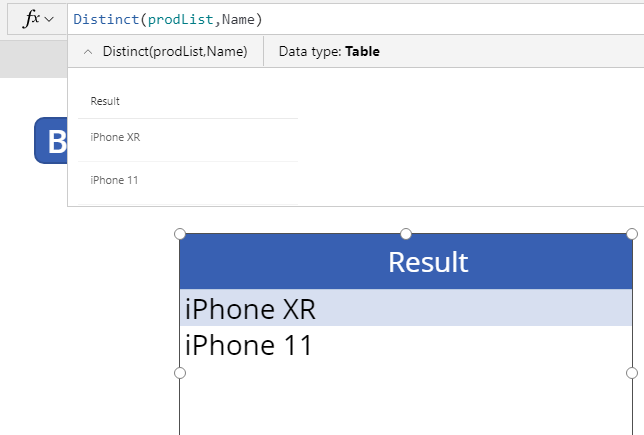The width and height of the screenshot is (644, 435).
Task: Click the top-left resize handle of table
Action: coord(180,234)
